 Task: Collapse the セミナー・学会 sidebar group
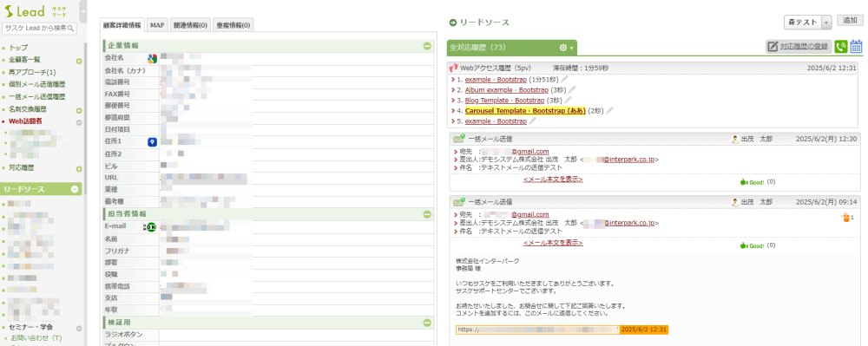pyautogui.click(x=79, y=328)
